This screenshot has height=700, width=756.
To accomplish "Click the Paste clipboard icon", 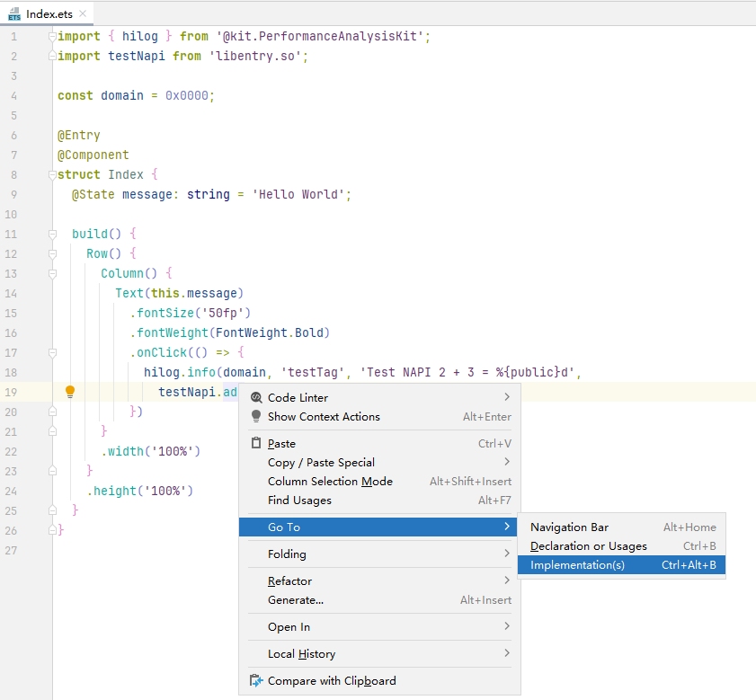I will pos(256,444).
